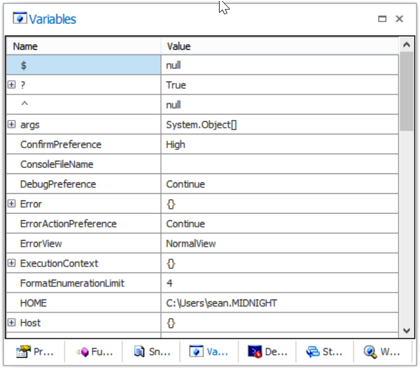Image resolution: width=420 pixels, height=369 pixels.
Task: Maximize the Variables panel
Action: (382, 19)
